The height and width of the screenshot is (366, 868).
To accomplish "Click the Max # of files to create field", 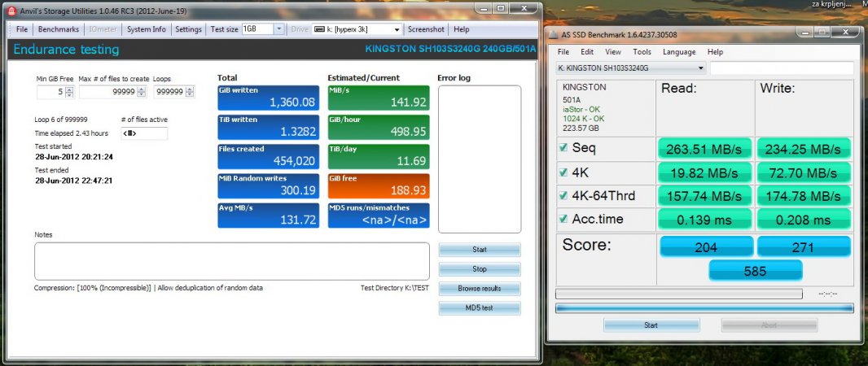I will (x=108, y=93).
